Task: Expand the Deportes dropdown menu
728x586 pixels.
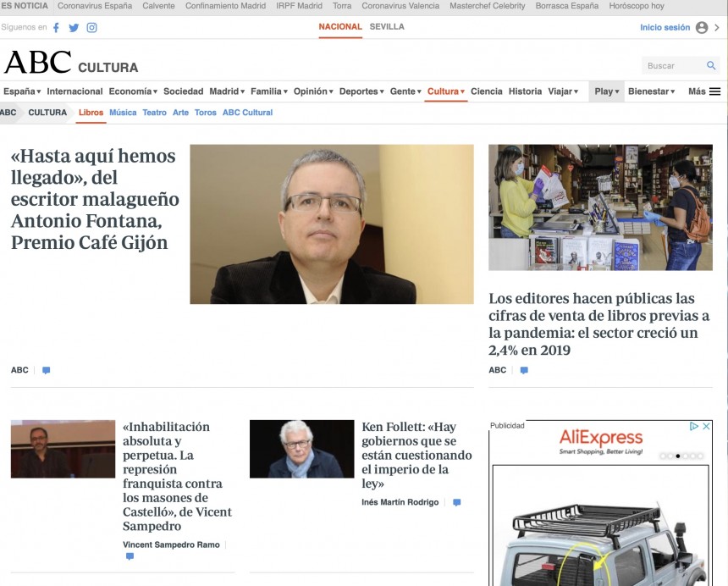Action: click(361, 91)
